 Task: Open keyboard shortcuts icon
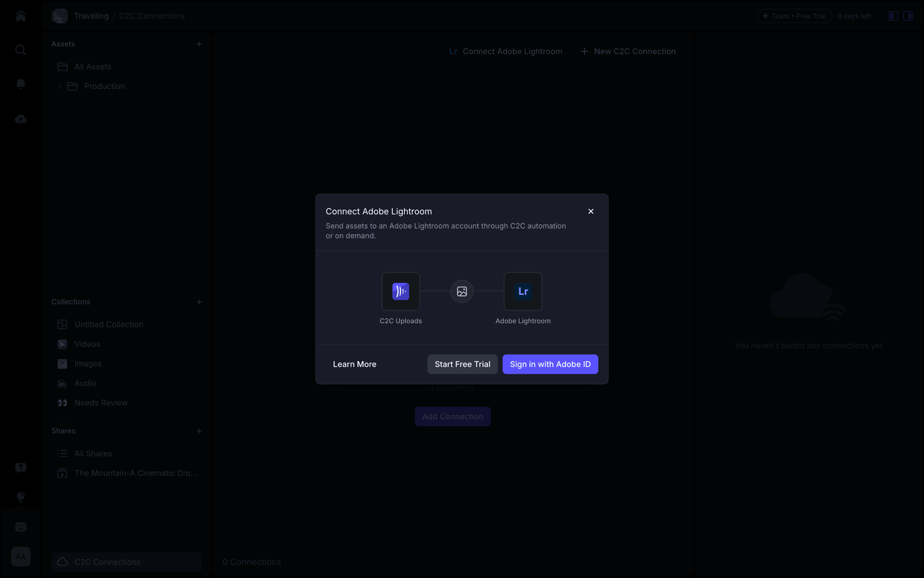pyautogui.click(x=21, y=527)
